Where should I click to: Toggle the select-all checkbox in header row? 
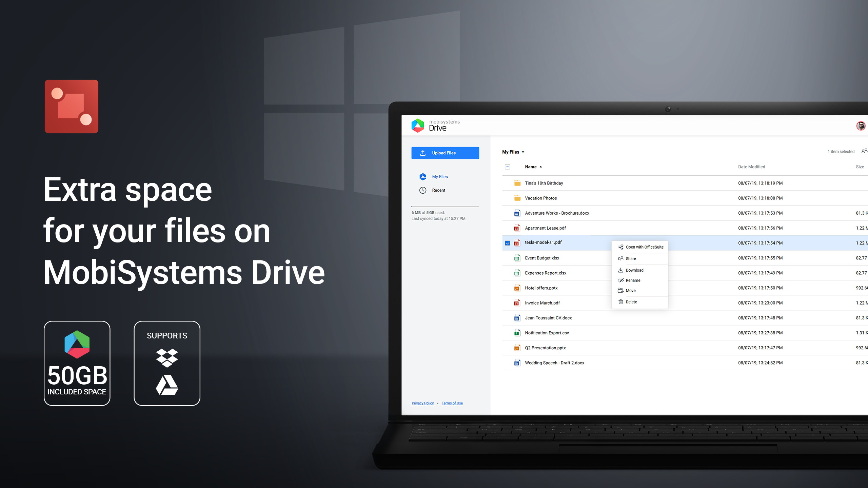(508, 167)
